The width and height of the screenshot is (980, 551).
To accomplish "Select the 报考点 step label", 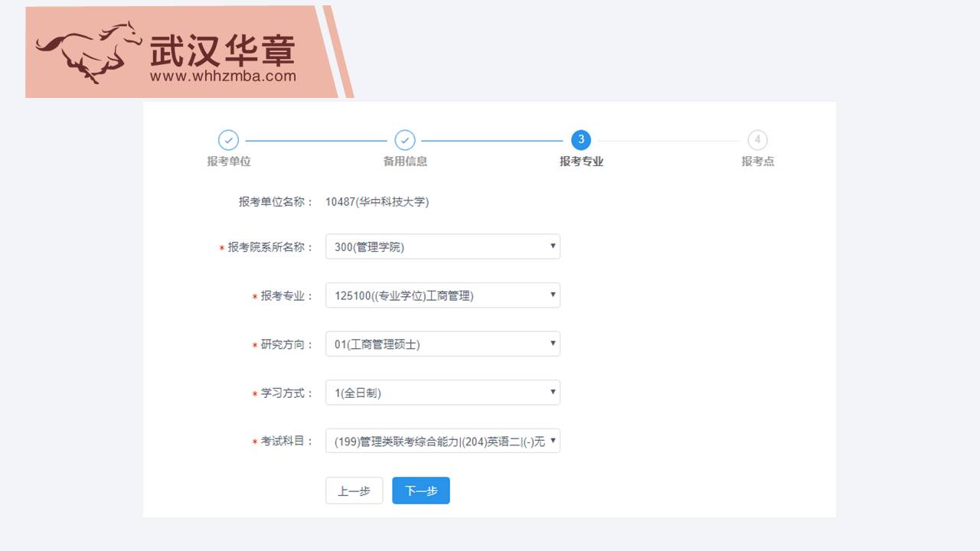I will point(757,161).
